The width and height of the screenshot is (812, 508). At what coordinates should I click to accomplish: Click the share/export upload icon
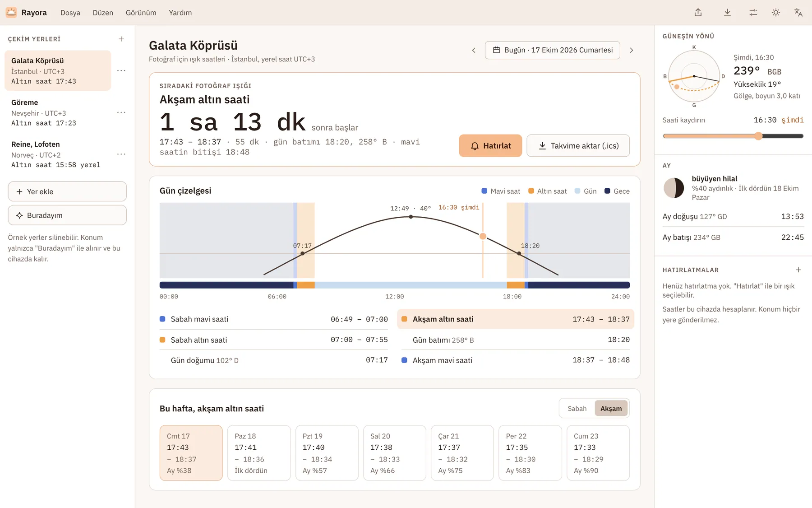pyautogui.click(x=698, y=12)
